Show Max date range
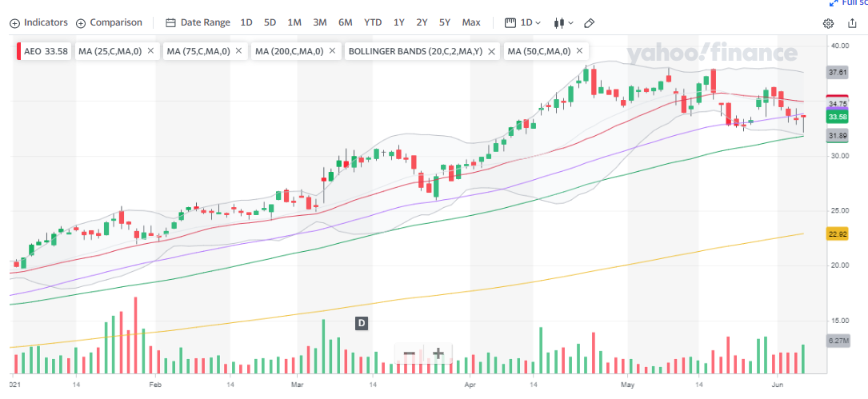The height and width of the screenshot is (399, 868). 471,22
